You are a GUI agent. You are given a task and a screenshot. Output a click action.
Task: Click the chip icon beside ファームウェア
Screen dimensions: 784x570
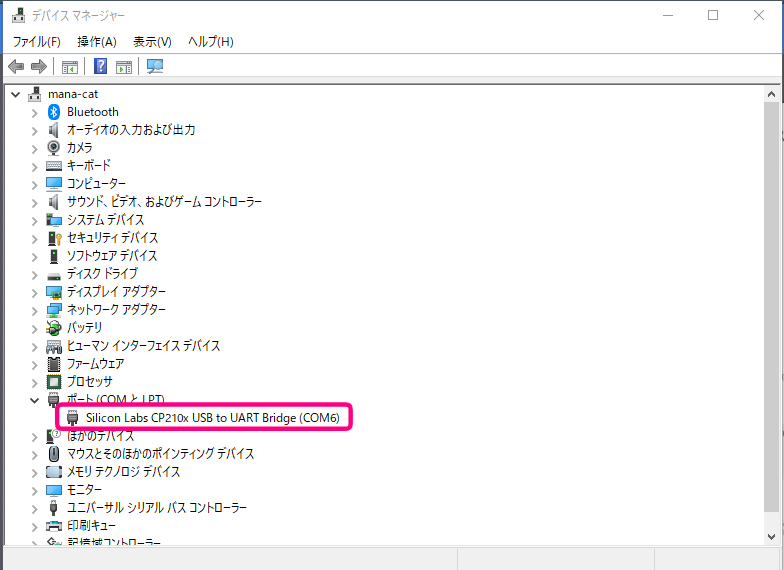[54, 364]
